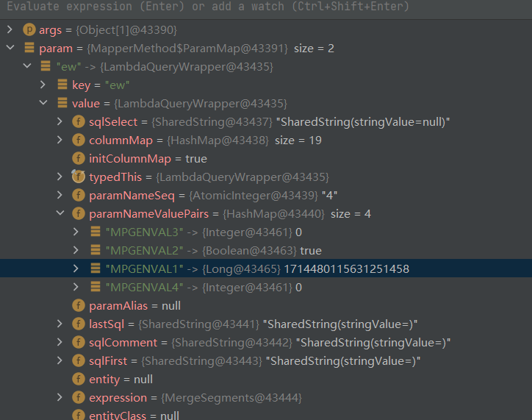532x420 pixels.
Task: Expand the lastSql field
Action: coord(60,324)
